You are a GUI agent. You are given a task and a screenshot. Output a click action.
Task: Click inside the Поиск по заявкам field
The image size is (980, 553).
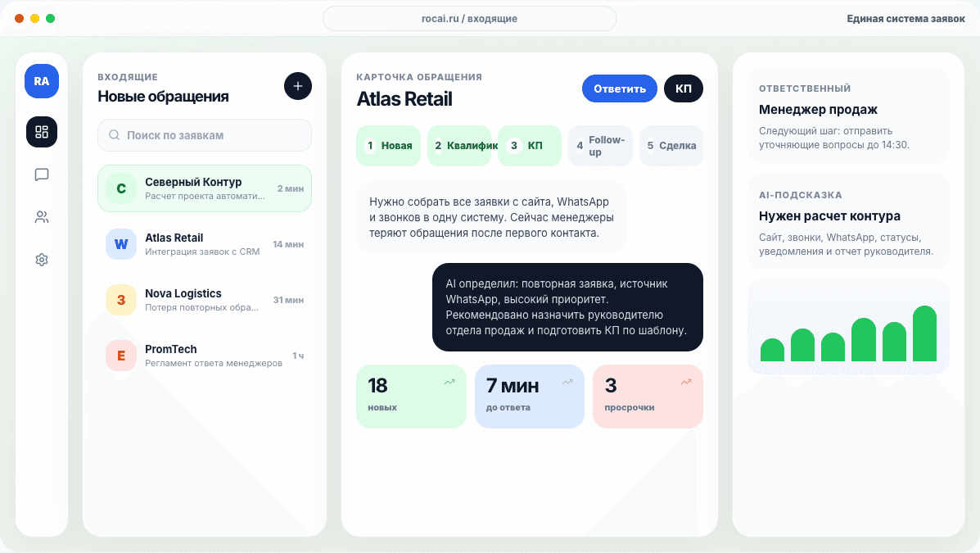[x=204, y=134]
